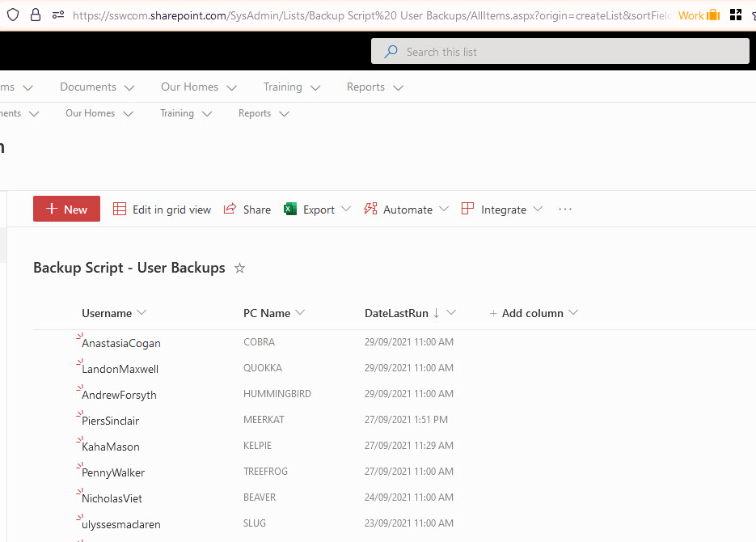
Task: Open the Training menu in top navigation
Action: [282, 87]
